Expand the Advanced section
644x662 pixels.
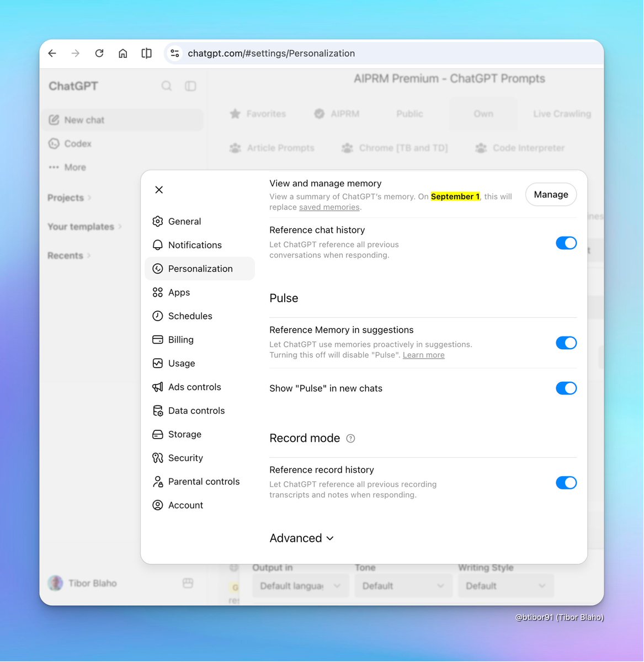pyautogui.click(x=302, y=538)
